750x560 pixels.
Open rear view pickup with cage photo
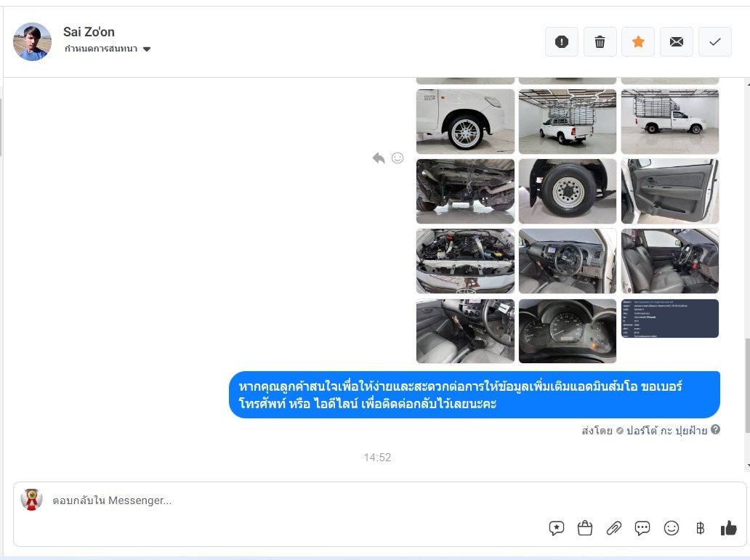point(568,121)
